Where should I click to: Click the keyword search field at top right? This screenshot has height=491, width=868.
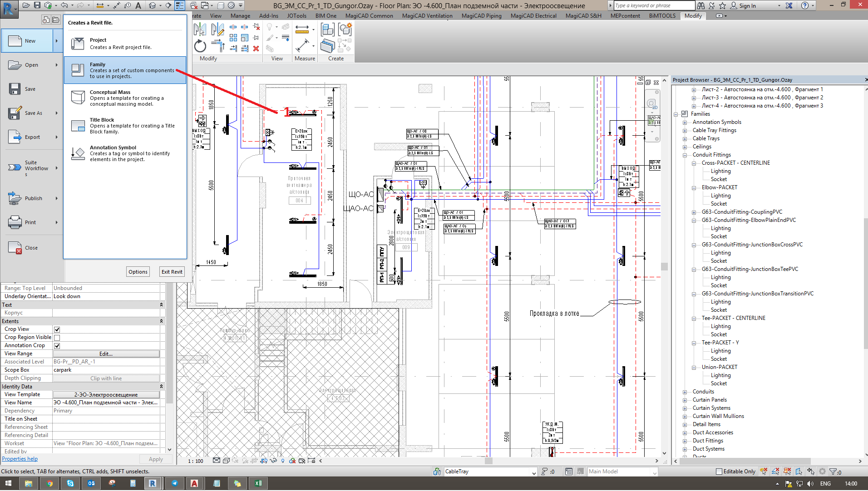[654, 5]
